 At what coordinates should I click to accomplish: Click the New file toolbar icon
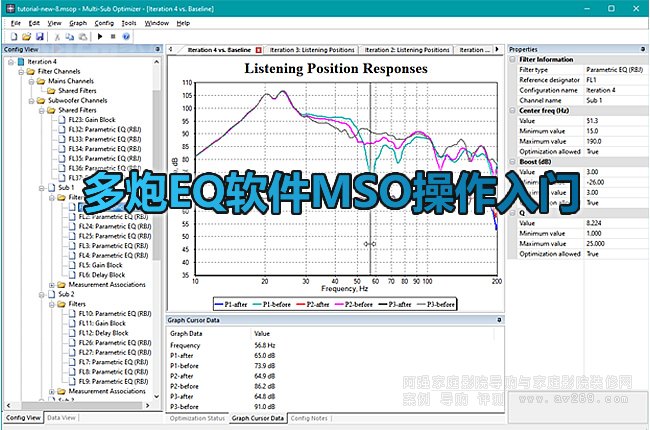(x=14, y=37)
